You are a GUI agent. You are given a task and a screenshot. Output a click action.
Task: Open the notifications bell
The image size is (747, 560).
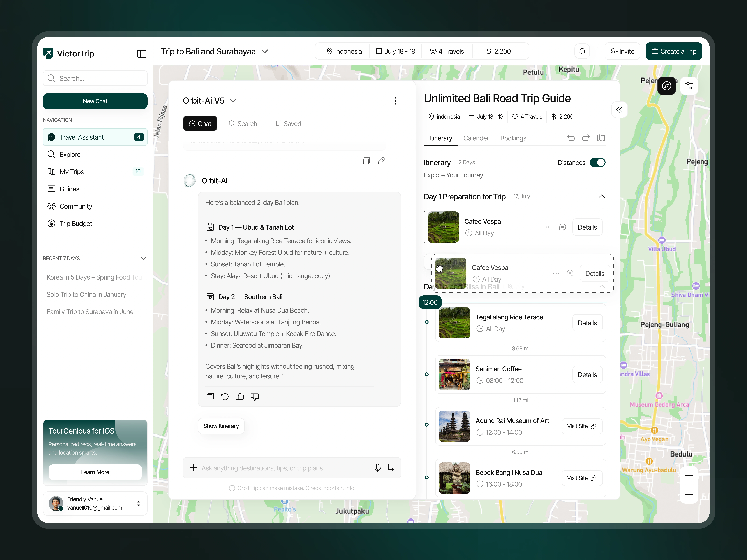click(582, 51)
